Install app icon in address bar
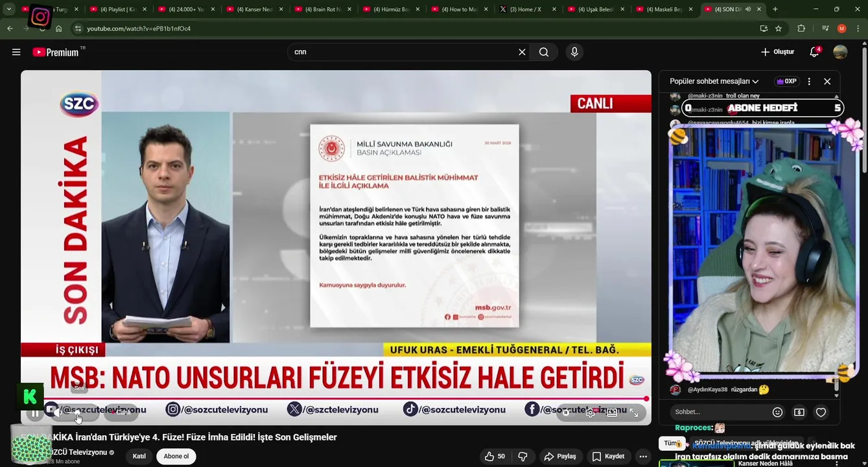Viewport: 868px width, 467px height. click(764, 29)
